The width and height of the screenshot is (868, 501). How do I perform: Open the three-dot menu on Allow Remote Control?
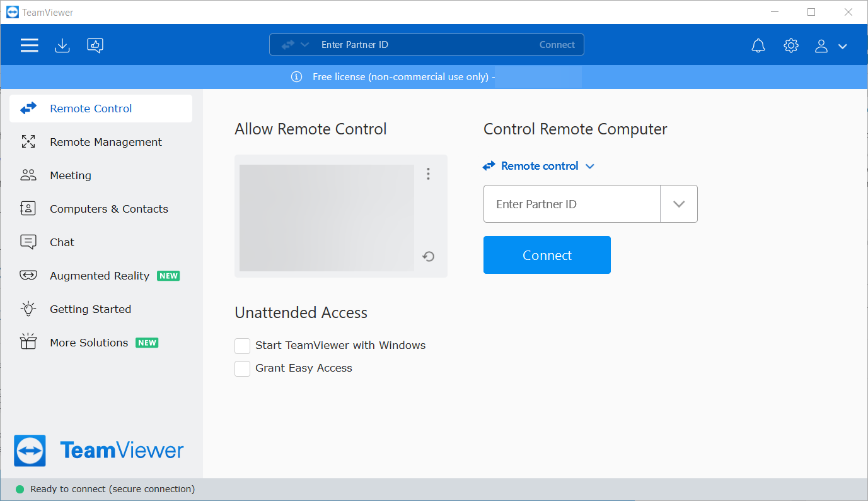428,174
